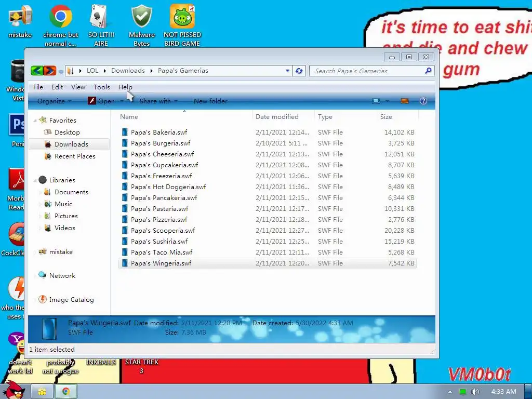Click the Chrome taskbar button

tap(66, 392)
